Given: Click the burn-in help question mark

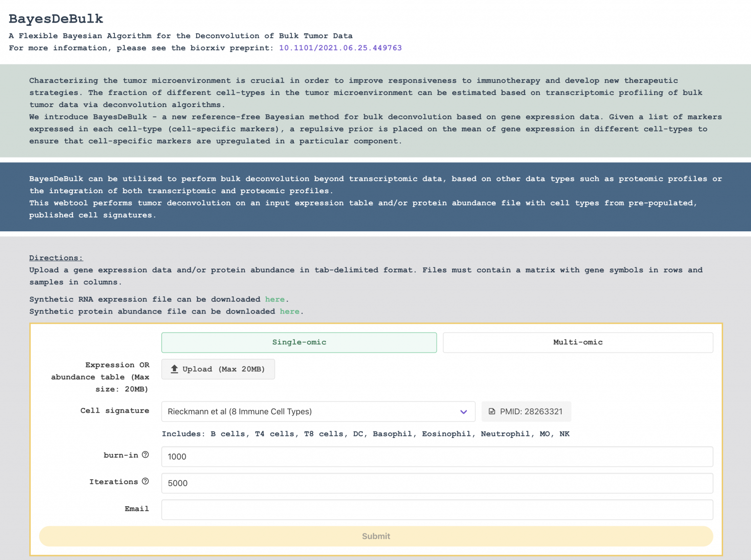Looking at the screenshot, I should point(145,455).
